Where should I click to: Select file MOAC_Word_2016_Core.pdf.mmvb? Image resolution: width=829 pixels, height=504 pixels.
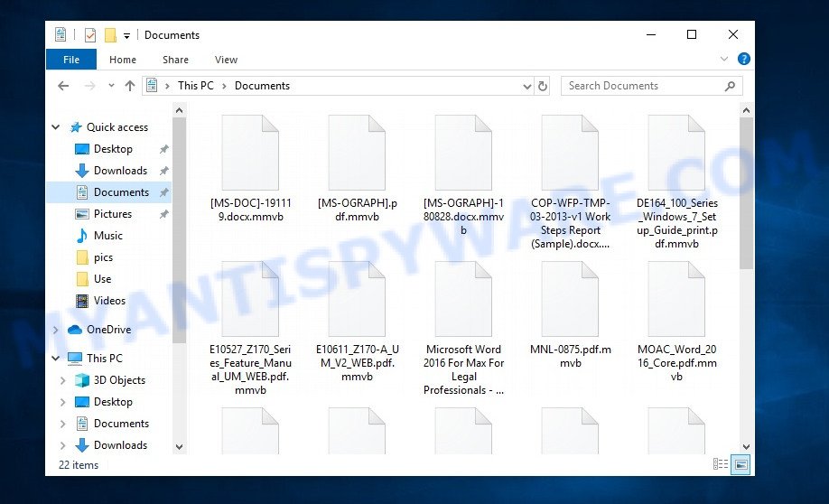click(x=676, y=322)
